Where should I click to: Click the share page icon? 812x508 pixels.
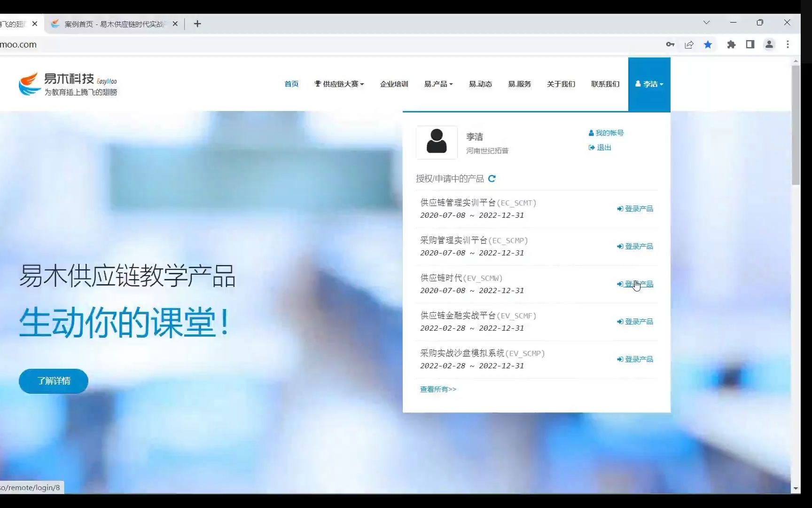[689, 45]
